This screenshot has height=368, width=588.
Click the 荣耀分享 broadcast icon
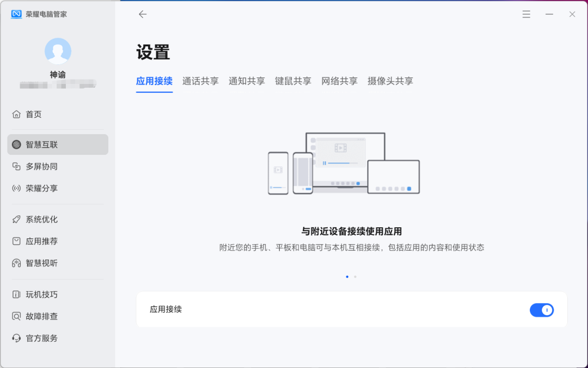pyautogui.click(x=16, y=188)
